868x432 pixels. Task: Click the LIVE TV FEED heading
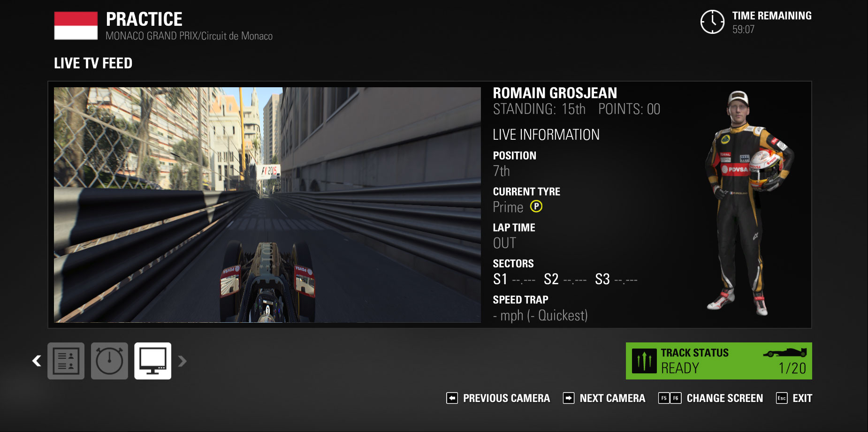tap(93, 63)
